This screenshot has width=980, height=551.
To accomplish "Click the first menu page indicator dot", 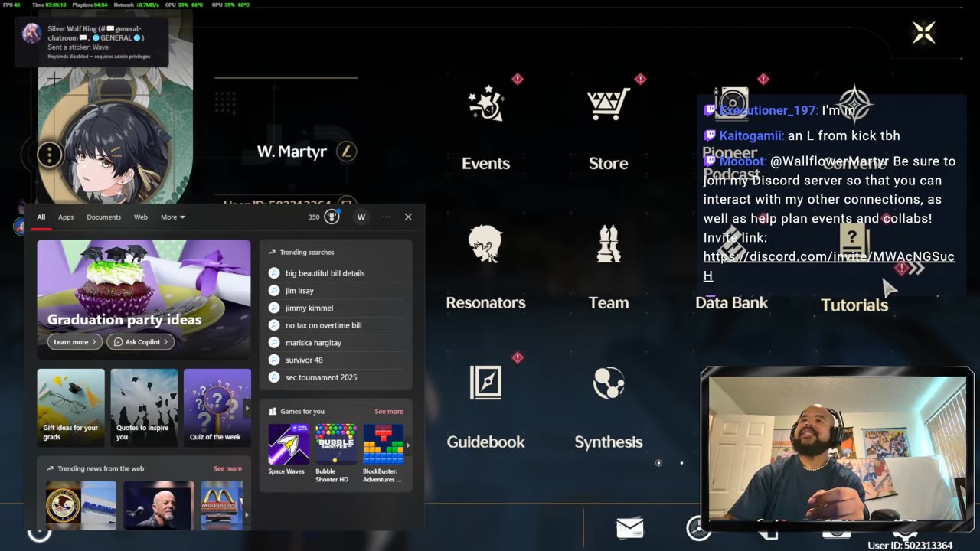I will (x=658, y=463).
